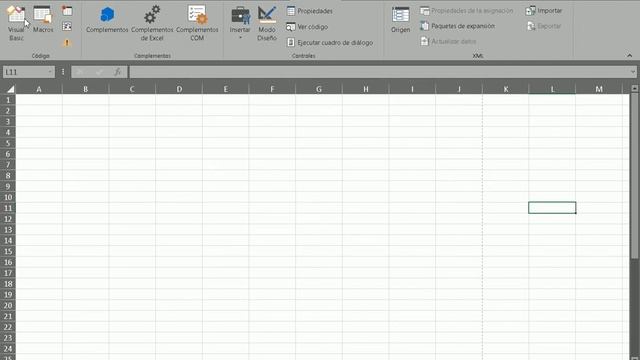This screenshot has width=640, height=360.
Task: Open the XML Origen pane
Action: click(x=400, y=20)
